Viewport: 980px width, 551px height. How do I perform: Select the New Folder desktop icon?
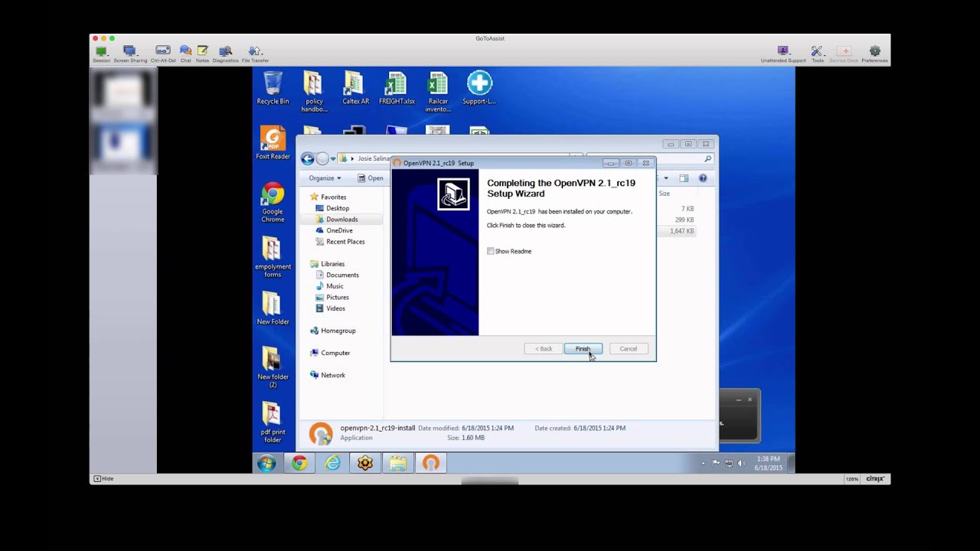(x=273, y=308)
